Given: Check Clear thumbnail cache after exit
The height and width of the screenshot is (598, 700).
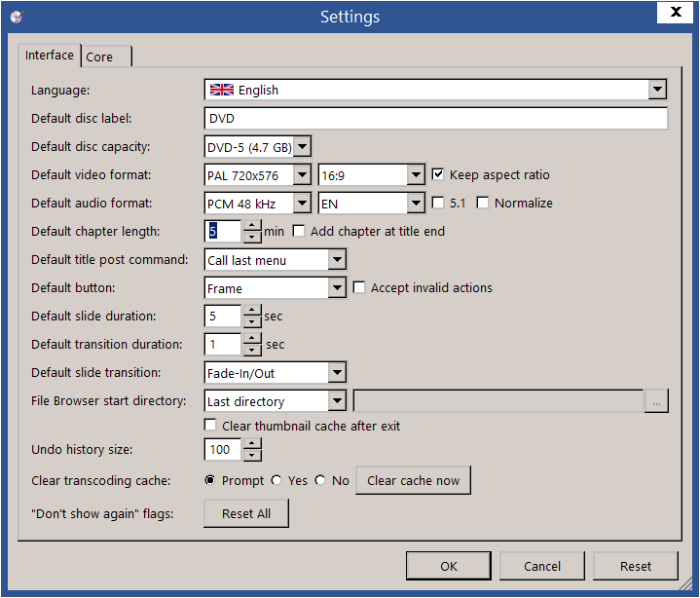Looking at the screenshot, I should [210, 426].
